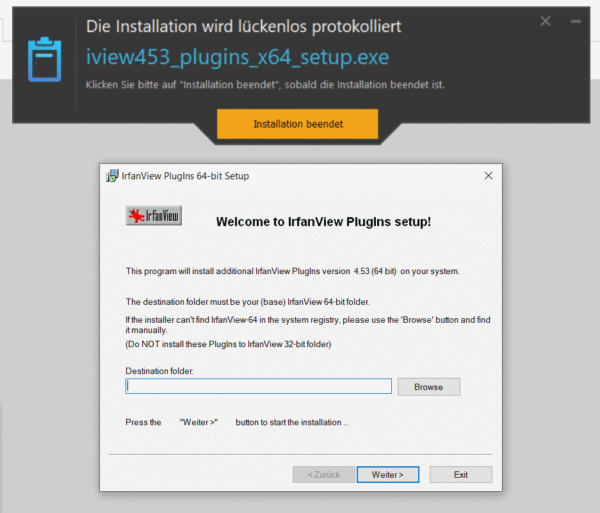Click the orange Installation beendet button
The width and height of the screenshot is (600, 513).
[297, 124]
